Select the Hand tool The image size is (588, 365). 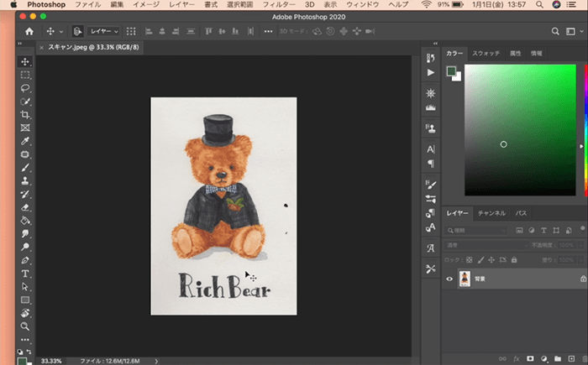pos(25,313)
